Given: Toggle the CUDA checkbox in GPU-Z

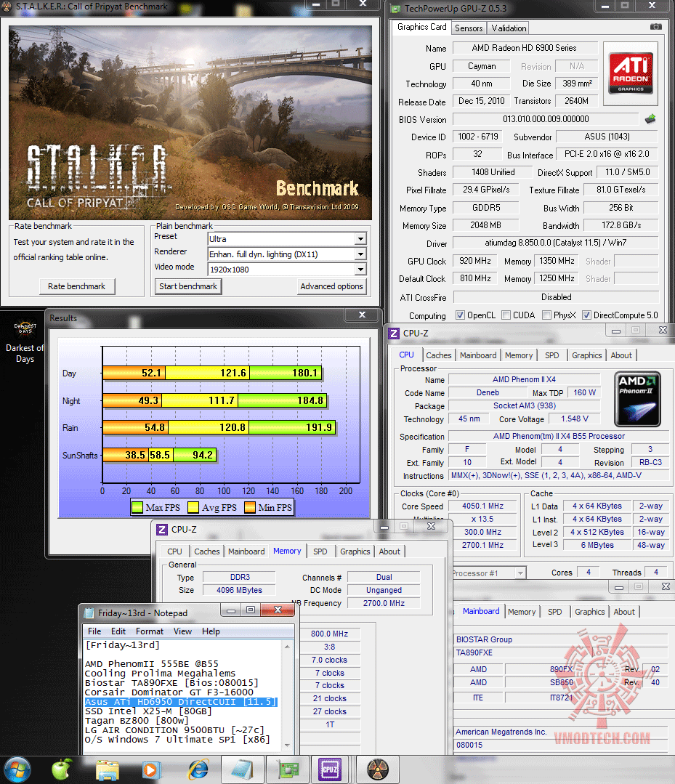Looking at the screenshot, I should (506, 315).
